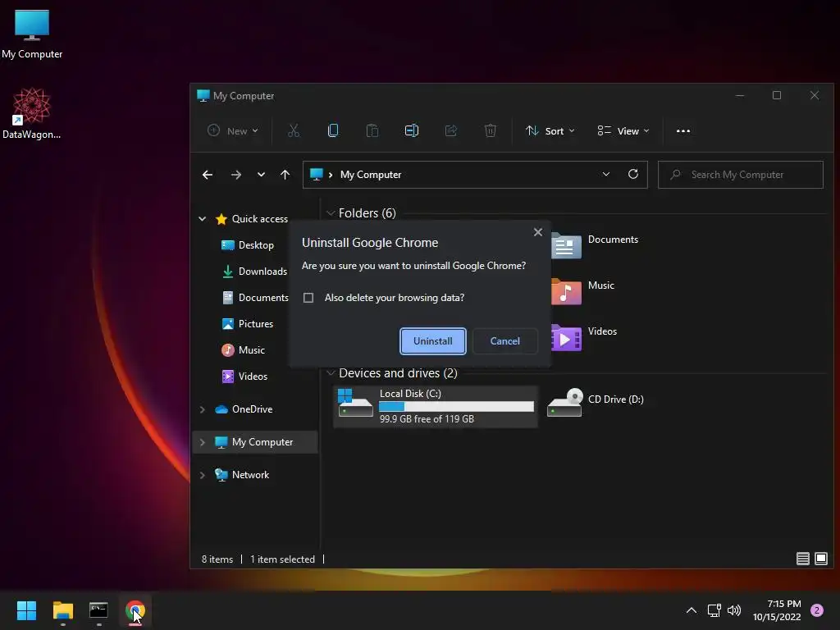The width and height of the screenshot is (840, 630).
Task: Open File Explorer from the taskbar
Action: coord(62,610)
